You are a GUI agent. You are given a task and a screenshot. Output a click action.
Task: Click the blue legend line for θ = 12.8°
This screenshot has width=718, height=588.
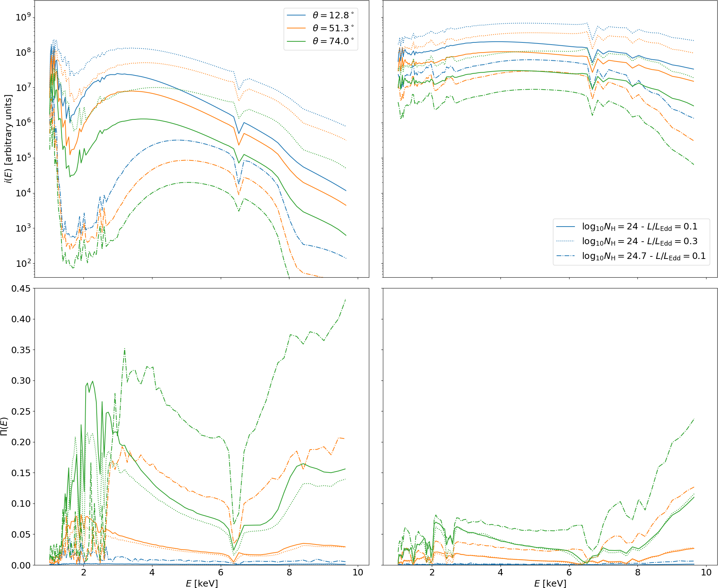296,15
